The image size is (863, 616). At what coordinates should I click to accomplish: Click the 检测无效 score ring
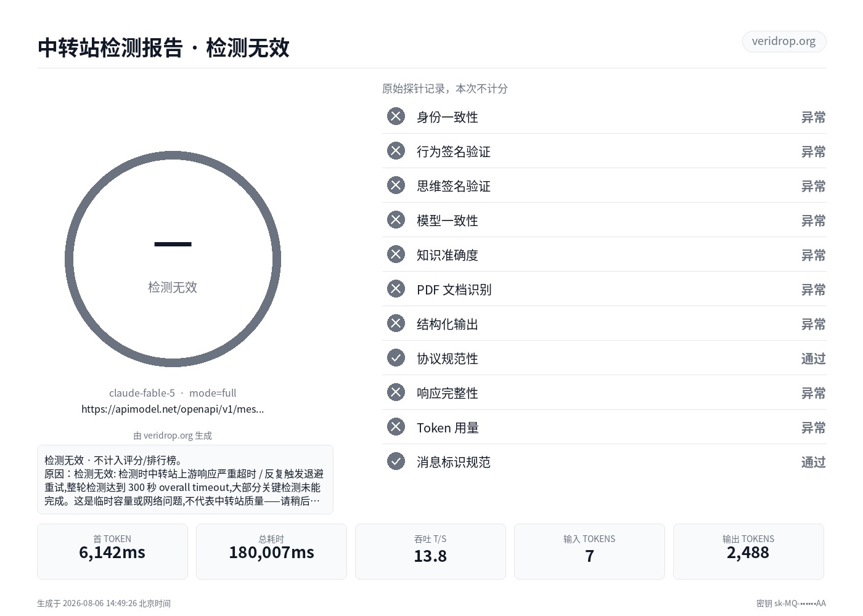pyautogui.click(x=173, y=259)
